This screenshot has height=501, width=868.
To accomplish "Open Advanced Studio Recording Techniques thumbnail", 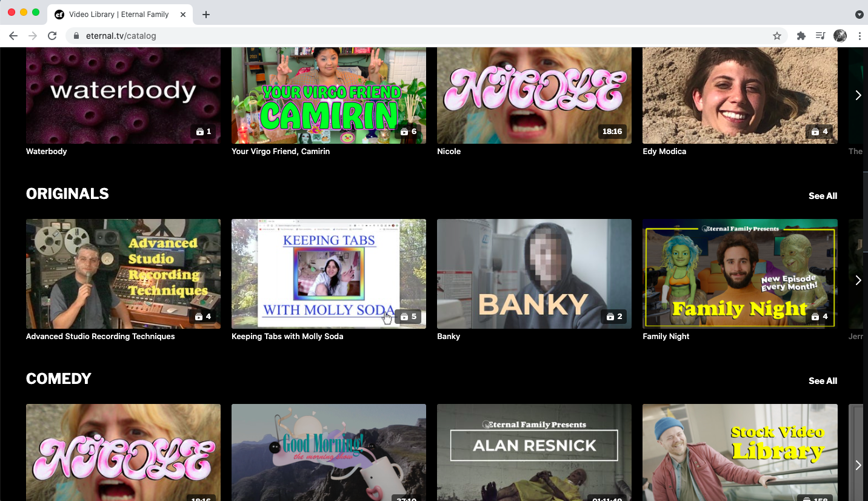I will pos(123,274).
